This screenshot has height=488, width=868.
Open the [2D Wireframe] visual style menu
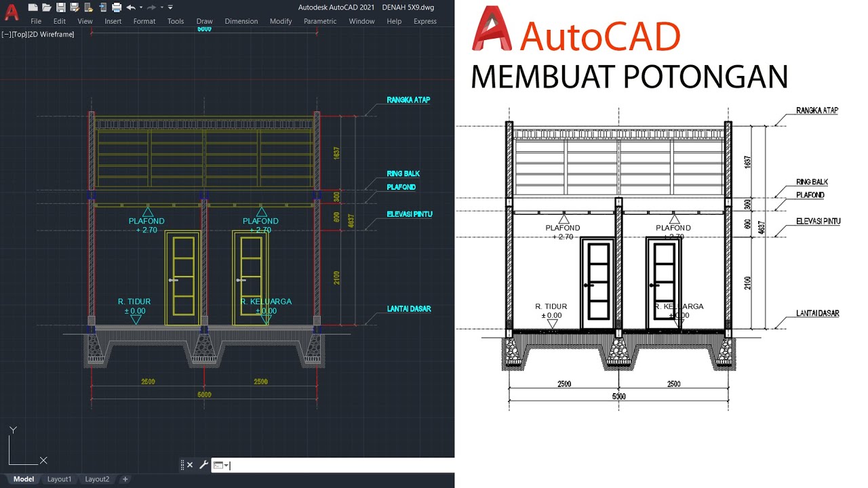coord(52,34)
